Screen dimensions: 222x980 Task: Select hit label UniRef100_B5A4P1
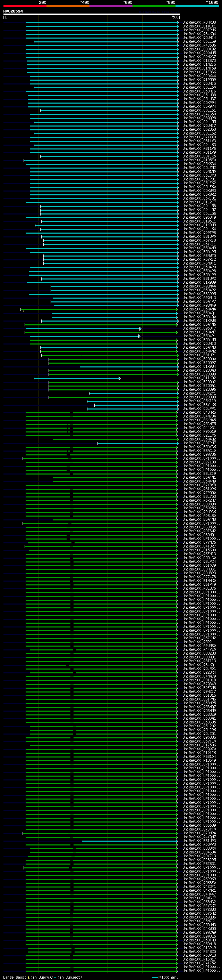[x=199, y=336]
